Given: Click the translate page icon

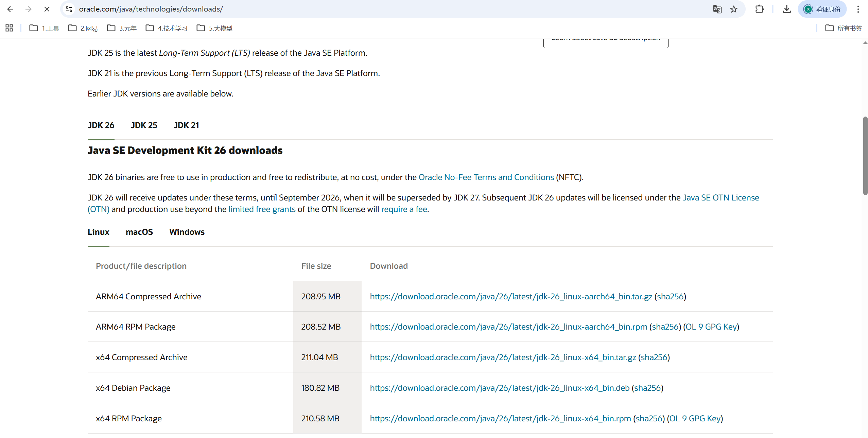Looking at the screenshot, I should click(x=717, y=9).
